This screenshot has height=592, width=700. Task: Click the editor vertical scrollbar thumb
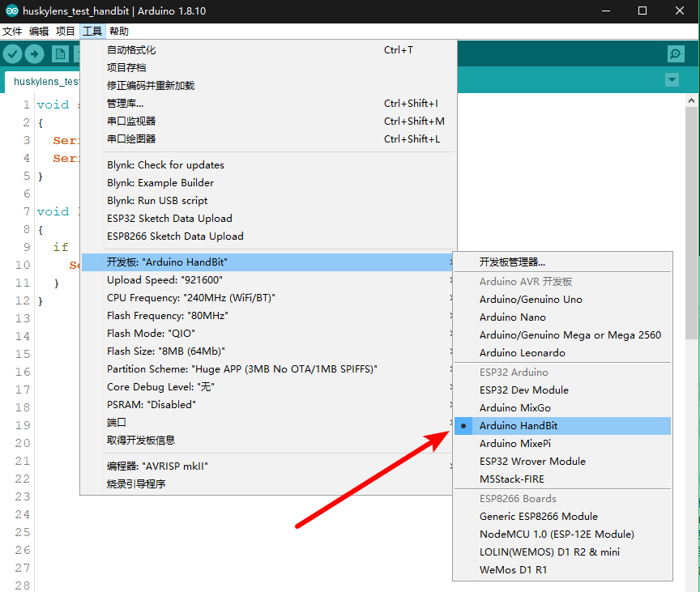point(691,223)
